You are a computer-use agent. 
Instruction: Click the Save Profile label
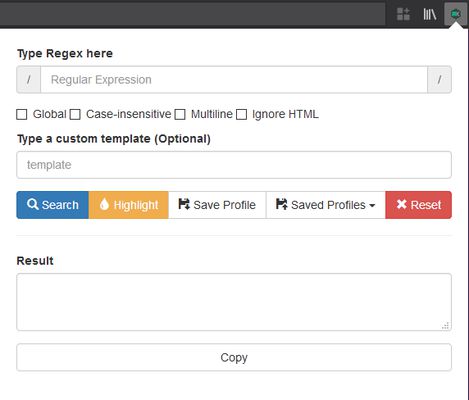(224, 205)
